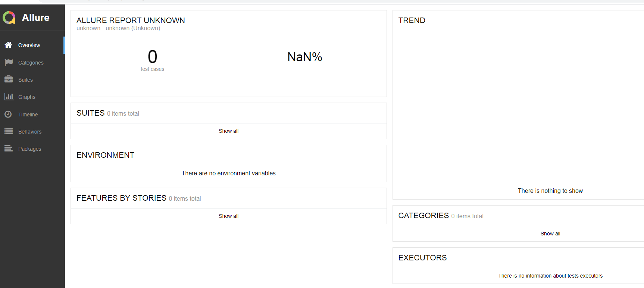The width and height of the screenshot is (644, 288).
Task: Click 'There is nothing to show' text
Action: click(x=550, y=191)
